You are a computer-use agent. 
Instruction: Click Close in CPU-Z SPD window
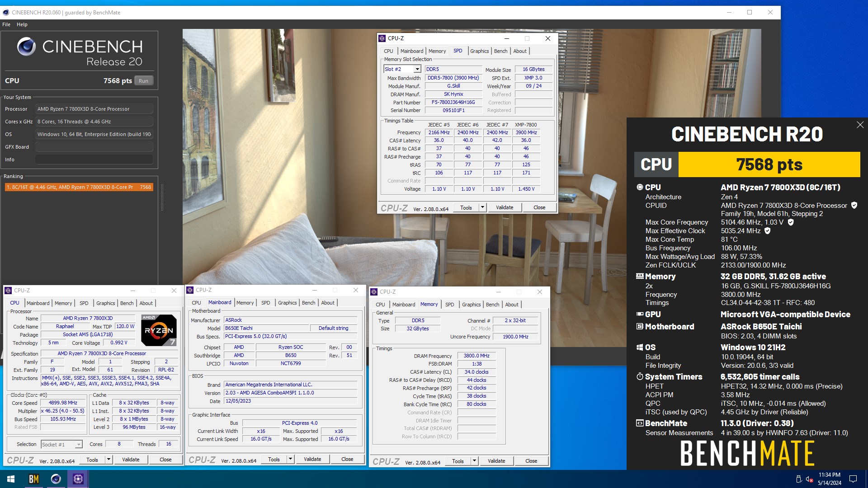pos(539,207)
